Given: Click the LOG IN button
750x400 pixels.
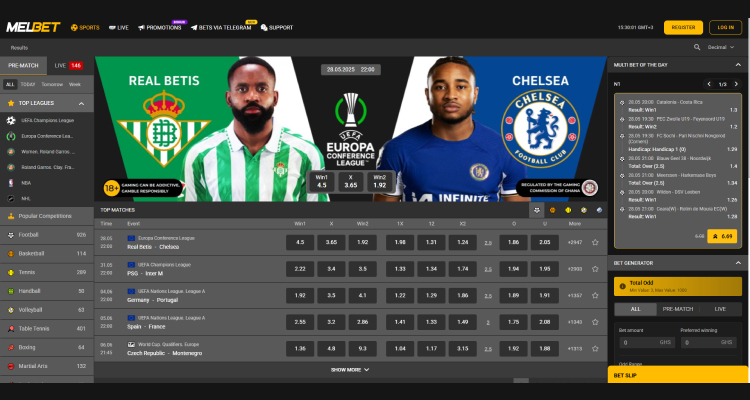Looking at the screenshot, I should (725, 28).
